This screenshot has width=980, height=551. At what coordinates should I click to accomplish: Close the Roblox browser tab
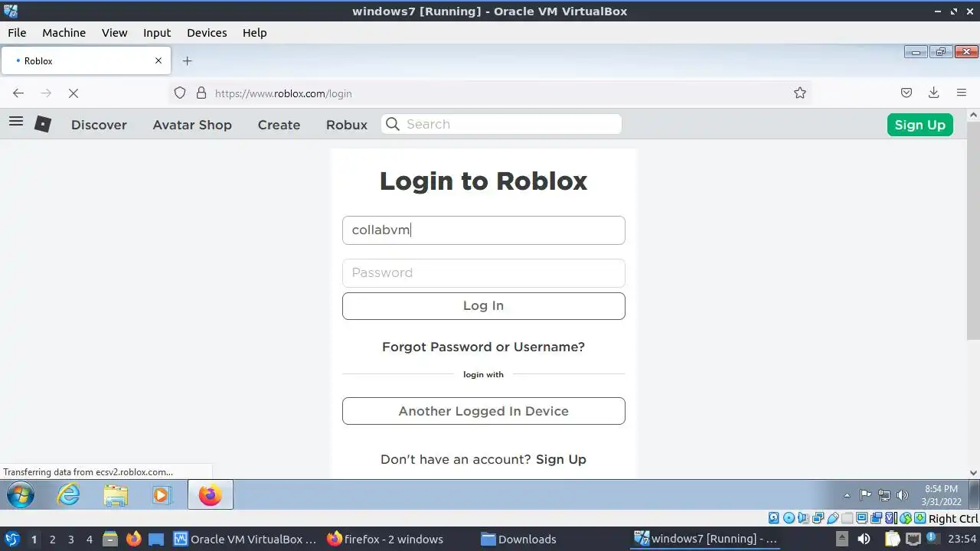(158, 60)
